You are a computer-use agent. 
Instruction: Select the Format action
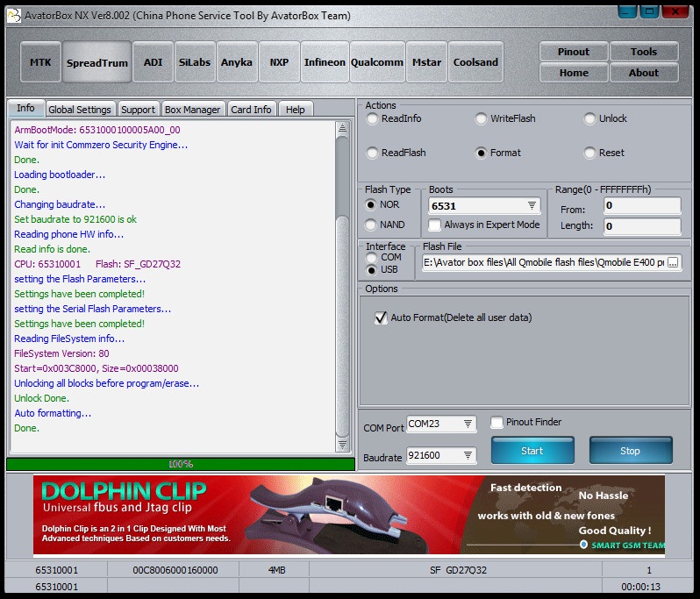(497, 153)
